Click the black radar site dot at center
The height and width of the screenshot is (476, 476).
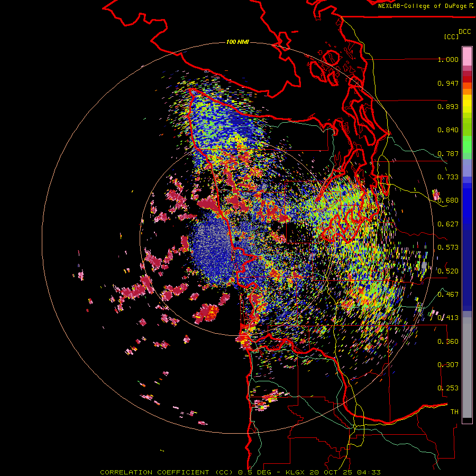[x=237, y=239]
